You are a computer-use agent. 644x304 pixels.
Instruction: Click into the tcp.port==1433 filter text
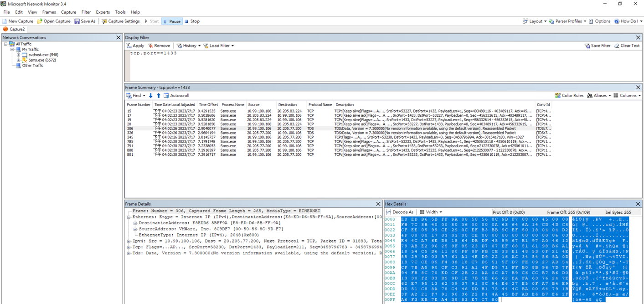tap(153, 53)
